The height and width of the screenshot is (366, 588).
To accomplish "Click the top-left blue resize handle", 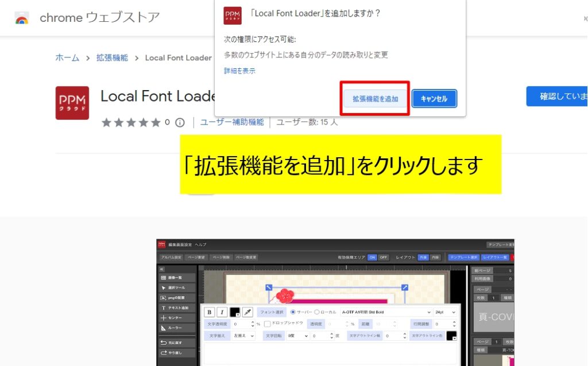I will coord(269,287).
